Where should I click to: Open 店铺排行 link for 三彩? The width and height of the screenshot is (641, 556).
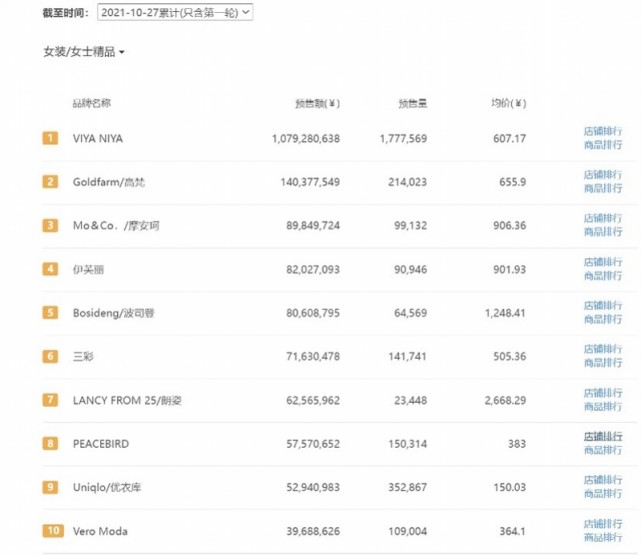603,349
